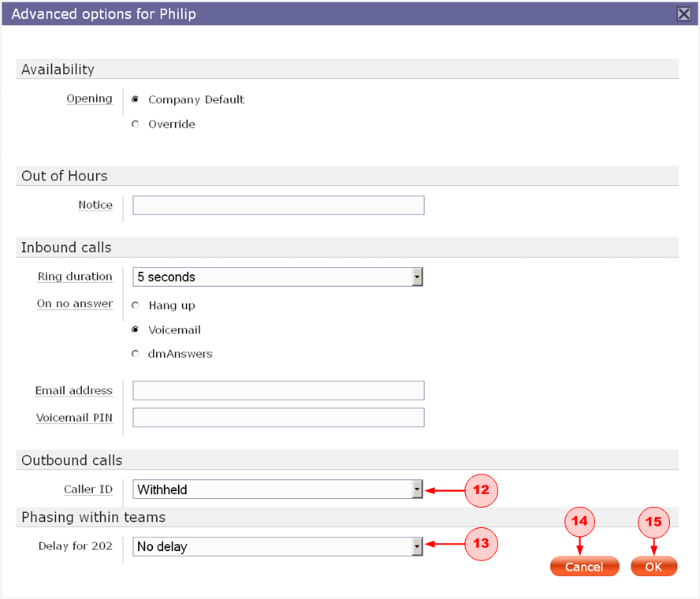Click the Notice label
The height and width of the screenshot is (599, 700).
tap(95, 205)
